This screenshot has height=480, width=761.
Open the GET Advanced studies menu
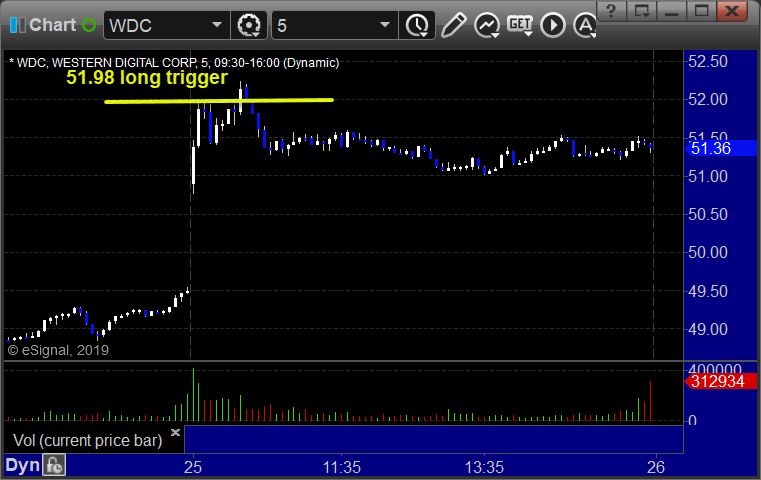520,25
